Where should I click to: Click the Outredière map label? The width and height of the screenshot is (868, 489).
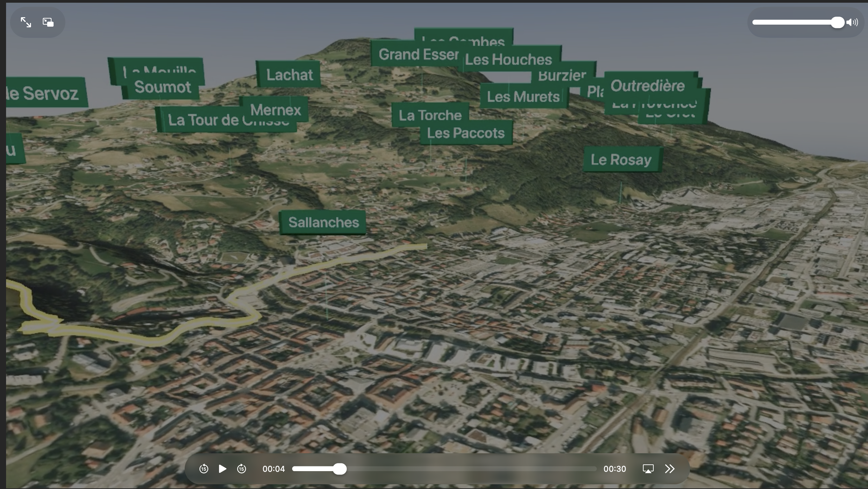[x=650, y=86]
